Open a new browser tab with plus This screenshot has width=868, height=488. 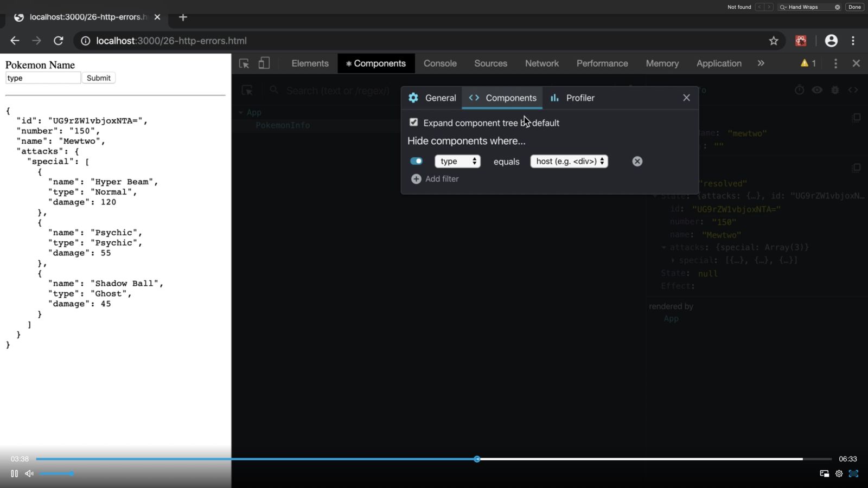point(183,17)
